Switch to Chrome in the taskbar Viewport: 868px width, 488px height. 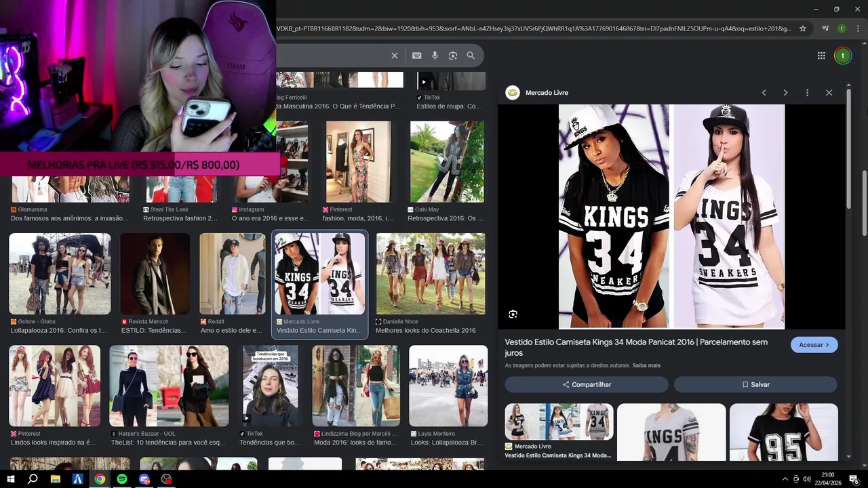100,479
